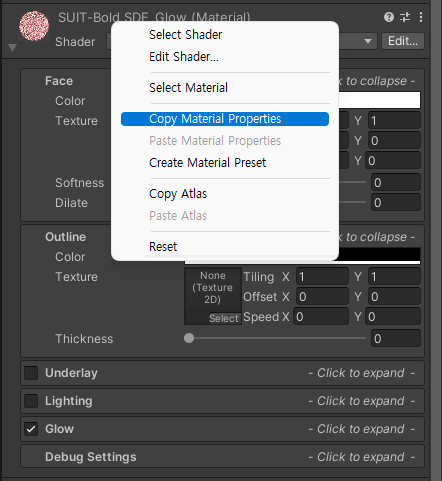The height and width of the screenshot is (481, 442).
Task: Click the Outline section's Color label
Action: pyautogui.click(x=70, y=257)
